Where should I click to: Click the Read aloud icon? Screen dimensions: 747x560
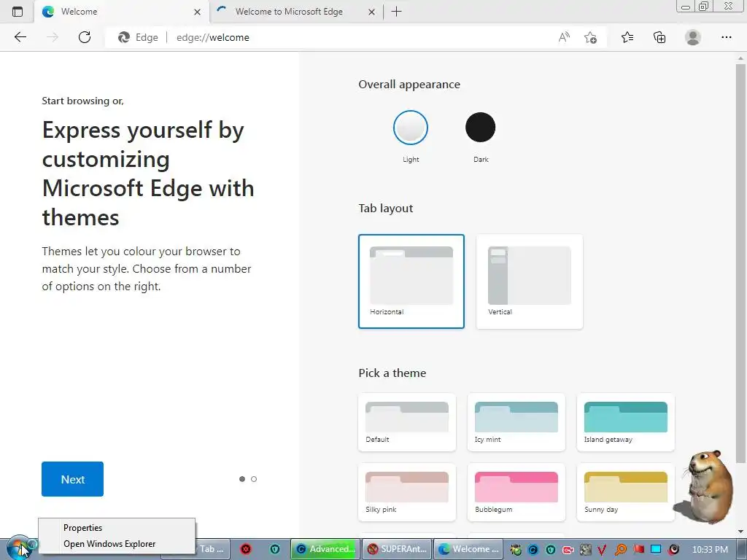(x=564, y=37)
